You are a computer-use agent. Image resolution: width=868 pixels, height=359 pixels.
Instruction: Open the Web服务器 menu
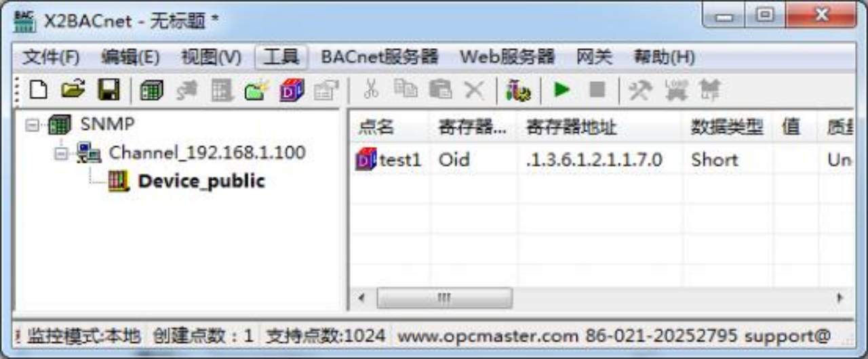click(x=507, y=57)
